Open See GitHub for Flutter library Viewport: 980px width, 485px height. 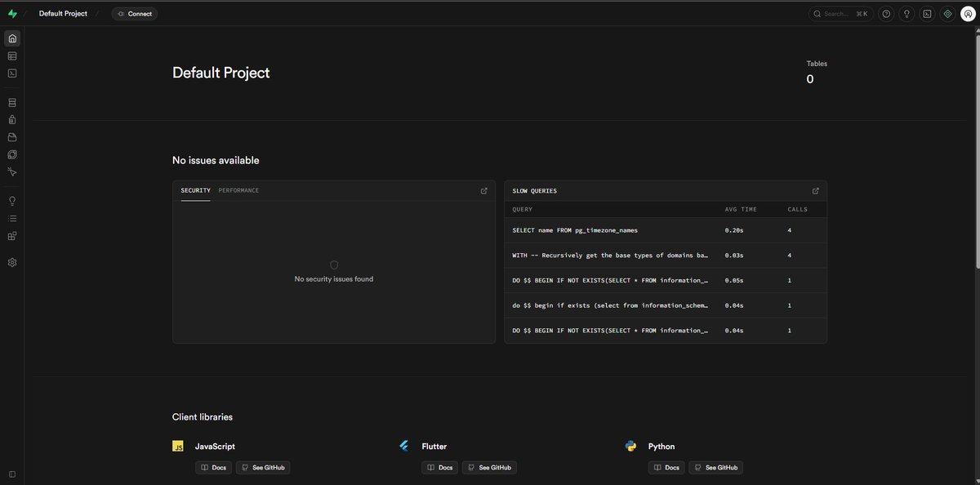[489, 468]
